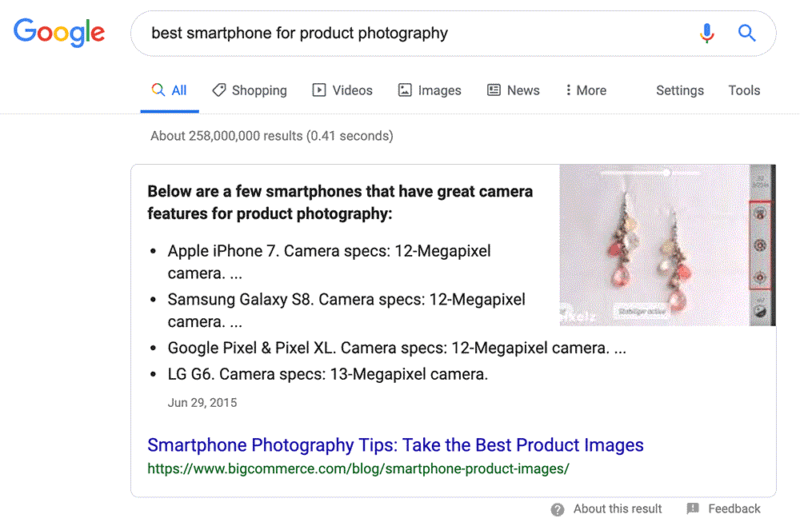Click the About this result question icon

click(558, 509)
